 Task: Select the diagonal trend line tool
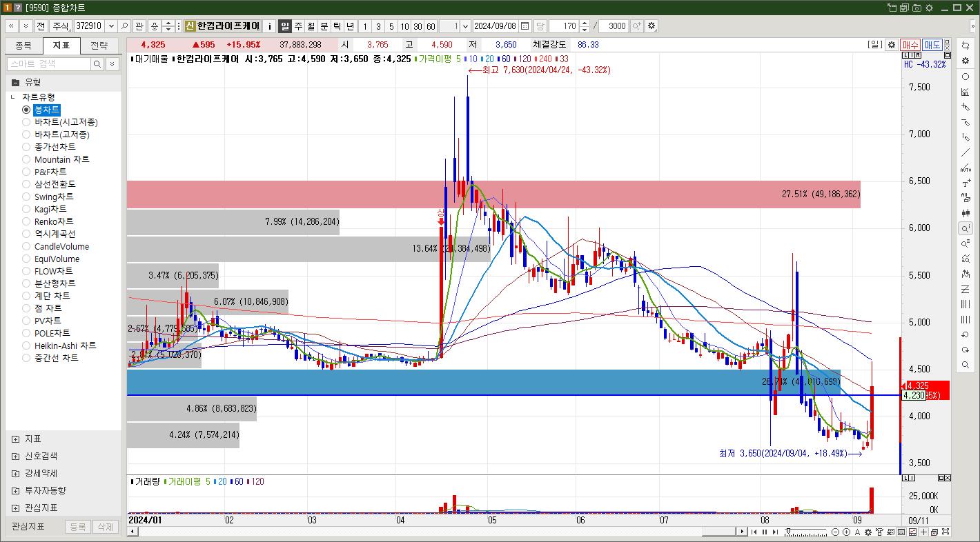pos(966,152)
